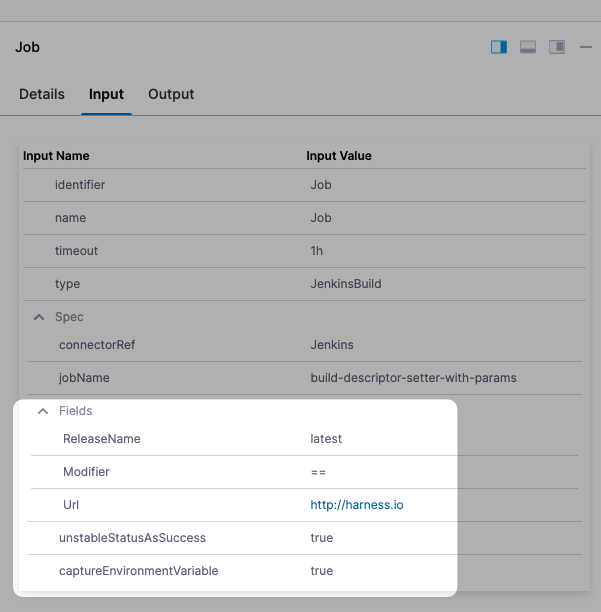Click the Input Name column header
This screenshot has height=612, width=601.
coord(56,156)
